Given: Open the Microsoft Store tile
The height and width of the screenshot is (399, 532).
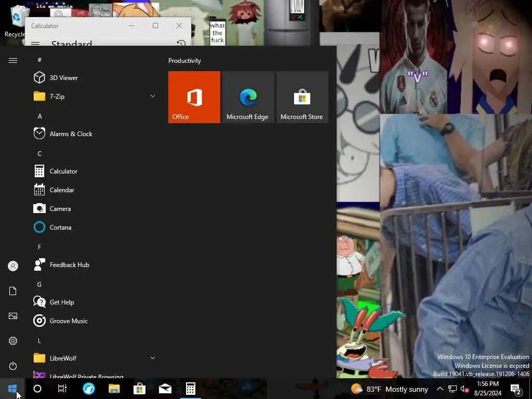Looking at the screenshot, I should [302, 97].
